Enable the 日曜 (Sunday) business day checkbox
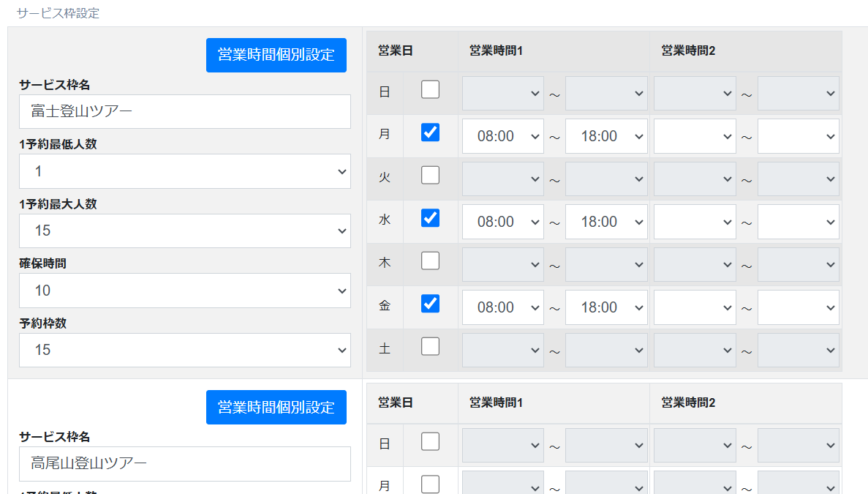This screenshot has height=494, width=868. (430, 89)
